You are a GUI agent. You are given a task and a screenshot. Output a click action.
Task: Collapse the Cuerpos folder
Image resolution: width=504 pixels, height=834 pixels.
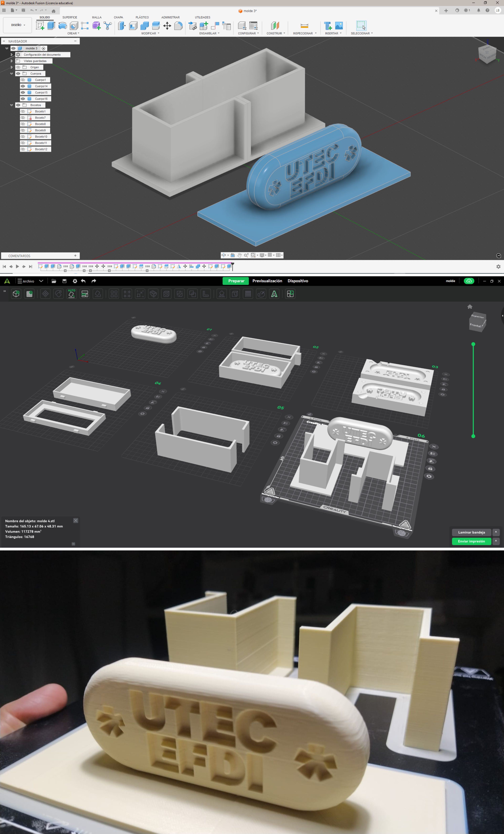tap(11, 74)
